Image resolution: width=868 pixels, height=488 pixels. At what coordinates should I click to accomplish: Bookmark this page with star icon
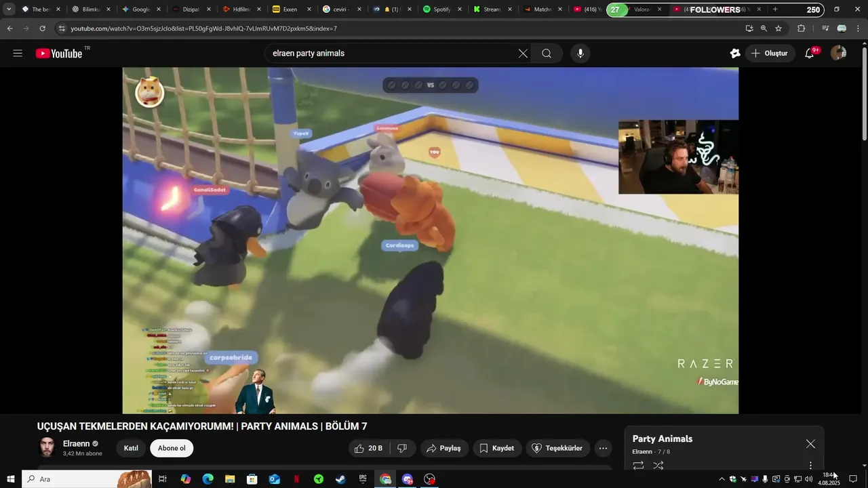click(x=778, y=28)
